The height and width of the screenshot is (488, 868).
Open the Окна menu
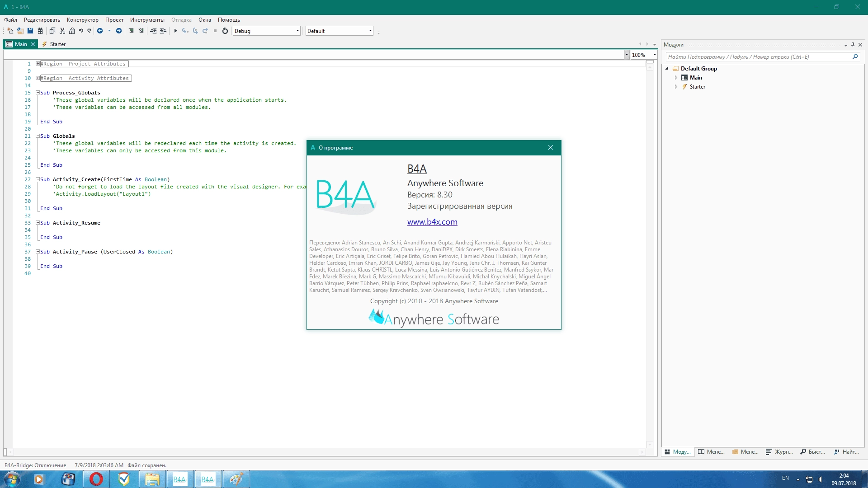point(205,20)
